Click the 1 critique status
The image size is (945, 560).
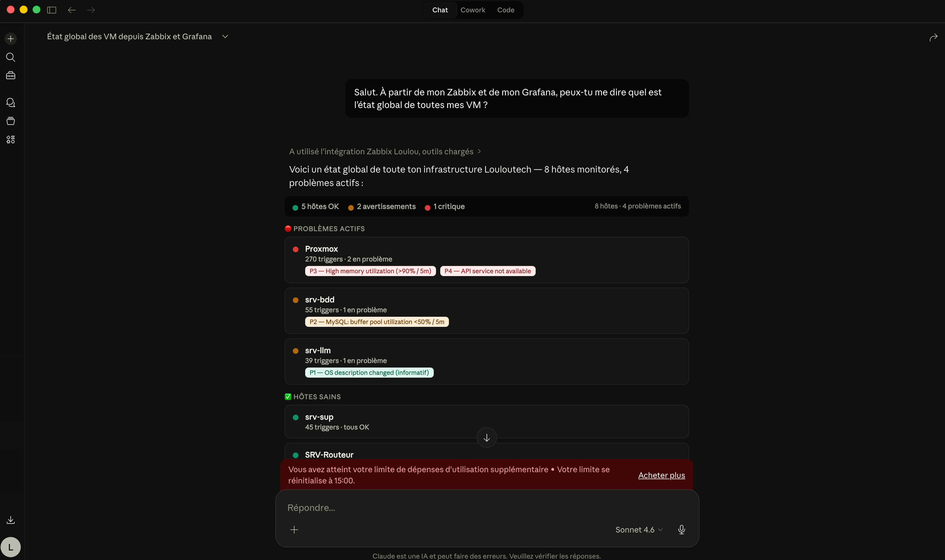point(444,206)
